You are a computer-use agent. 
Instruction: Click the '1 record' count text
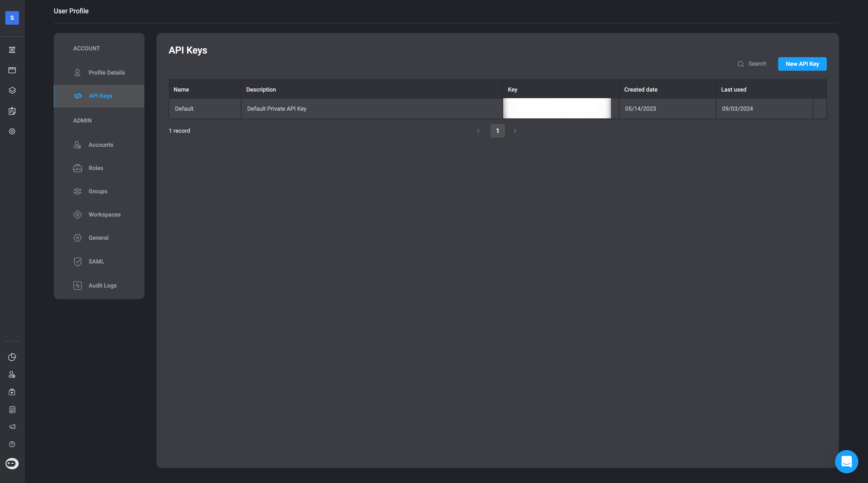point(179,131)
